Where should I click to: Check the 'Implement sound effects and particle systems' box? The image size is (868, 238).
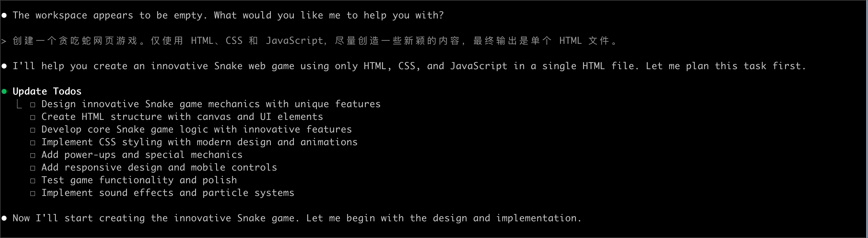click(33, 193)
